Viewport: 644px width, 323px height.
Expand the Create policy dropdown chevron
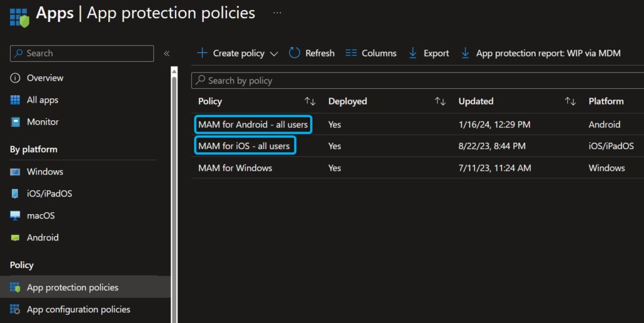(274, 54)
